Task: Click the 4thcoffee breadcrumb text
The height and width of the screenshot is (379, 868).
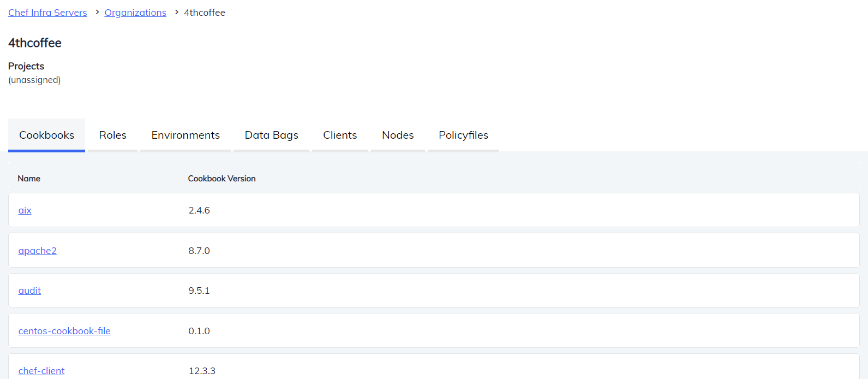Action: tap(205, 13)
